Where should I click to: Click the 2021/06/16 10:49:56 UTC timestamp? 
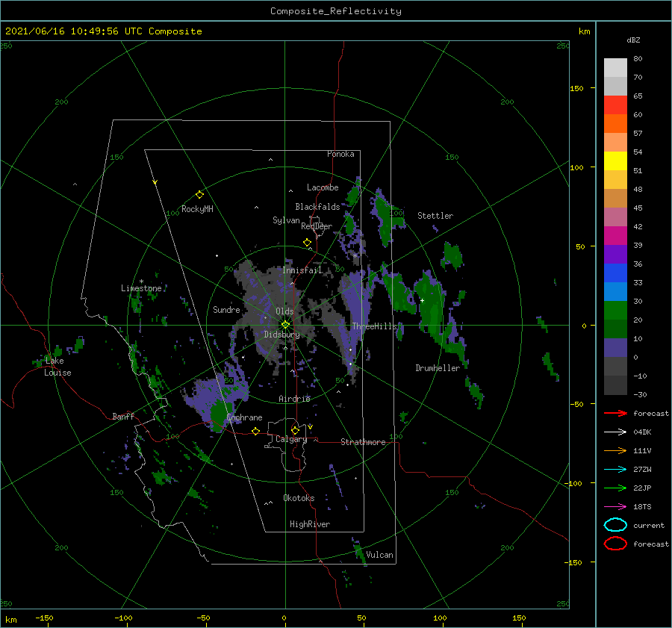click(103, 31)
